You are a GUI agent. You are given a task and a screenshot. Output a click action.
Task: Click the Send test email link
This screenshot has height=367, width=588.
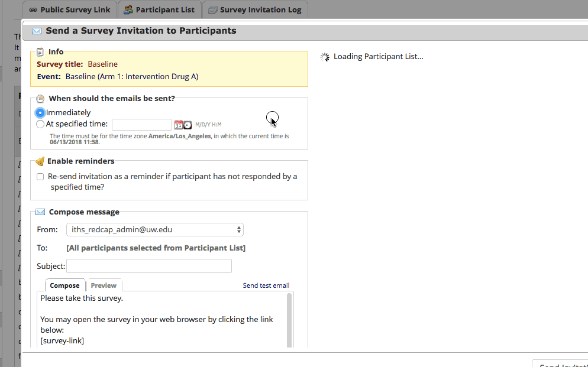[x=266, y=285]
